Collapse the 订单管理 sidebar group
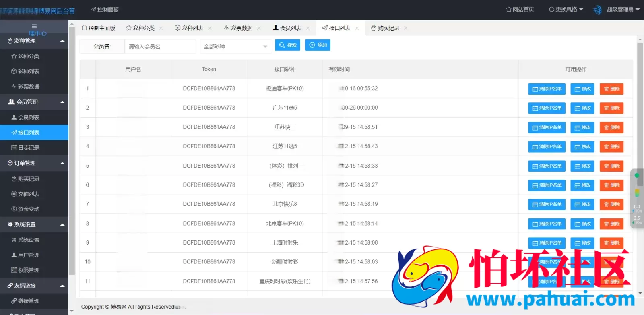The height and width of the screenshot is (315, 644). tap(34, 163)
